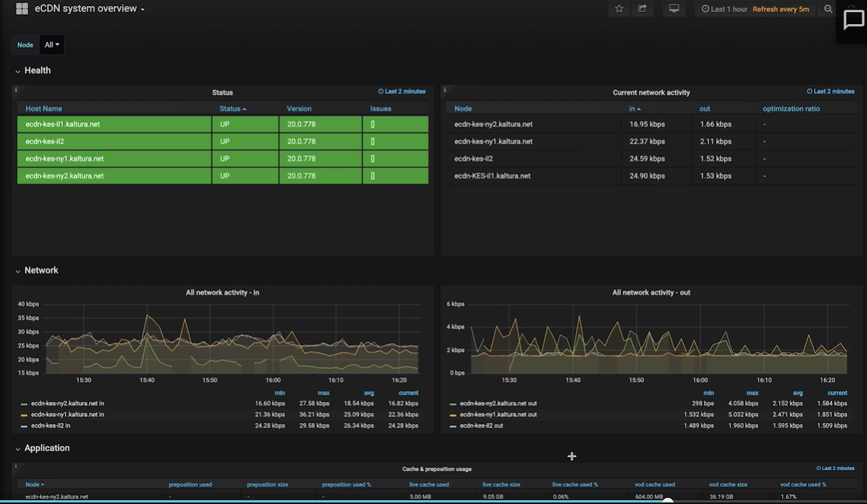Sort the Status table by Host Name
This screenshot has height=504, width=867.
(44, 109)
